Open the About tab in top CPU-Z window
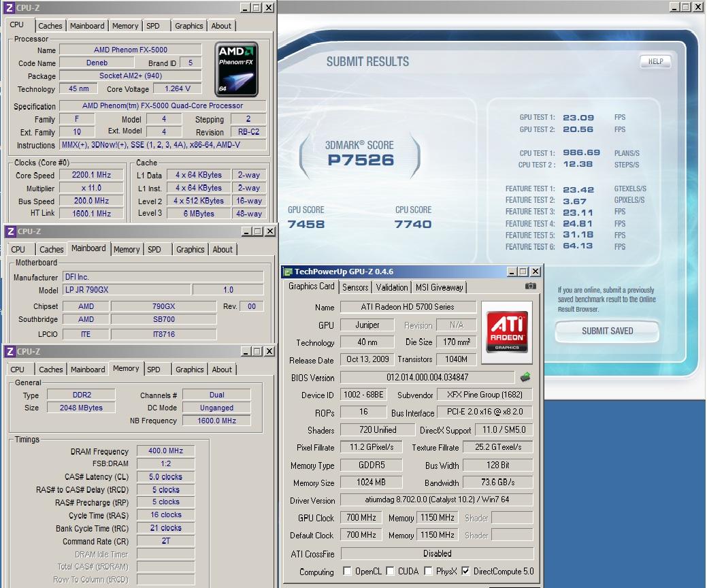 221,26
